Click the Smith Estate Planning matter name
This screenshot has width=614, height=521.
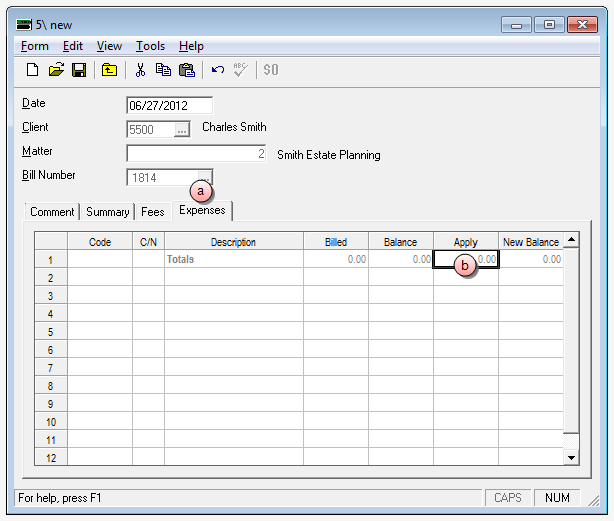pyautogui.click(x=329, y=155)
